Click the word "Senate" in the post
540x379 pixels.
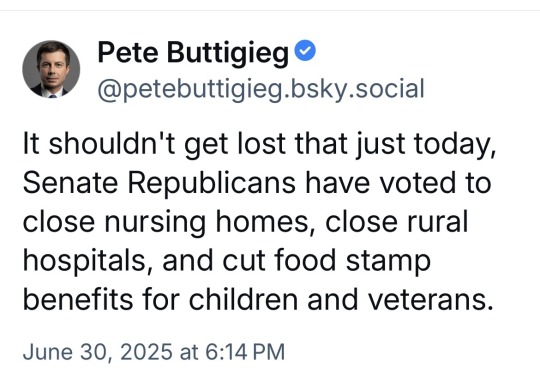(x=71, y=182)
